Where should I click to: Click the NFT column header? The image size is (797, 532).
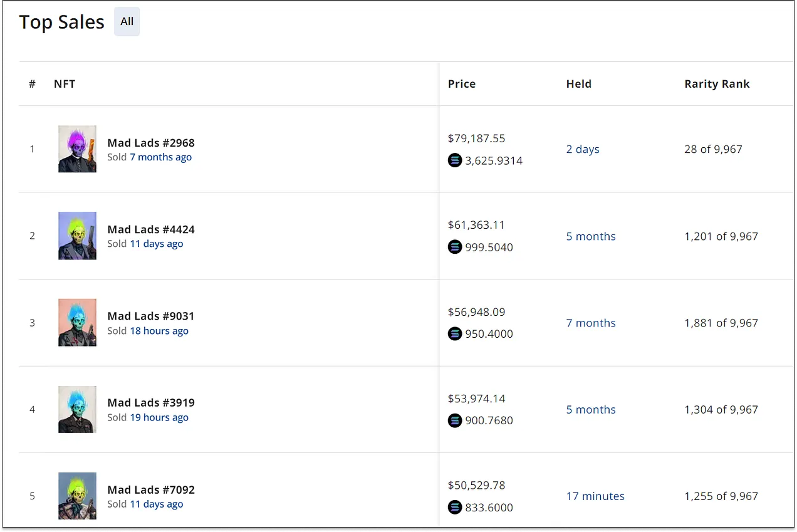(65, 84)
